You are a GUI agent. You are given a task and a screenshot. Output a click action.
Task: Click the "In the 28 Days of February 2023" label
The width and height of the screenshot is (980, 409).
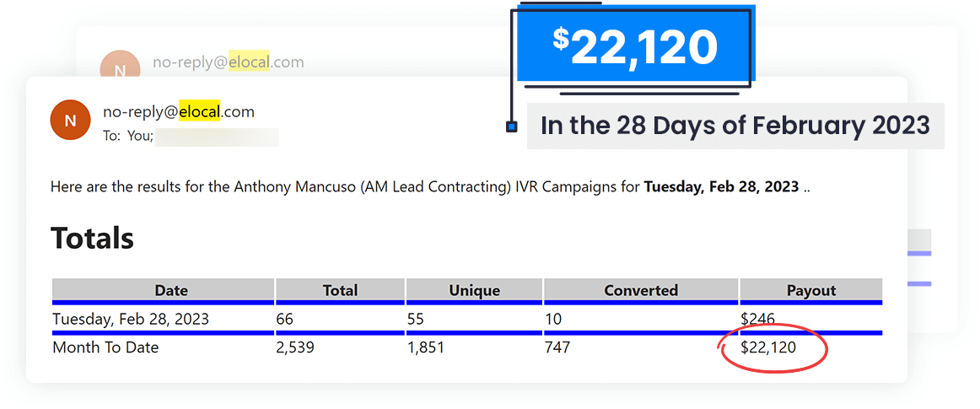(735, 126)
